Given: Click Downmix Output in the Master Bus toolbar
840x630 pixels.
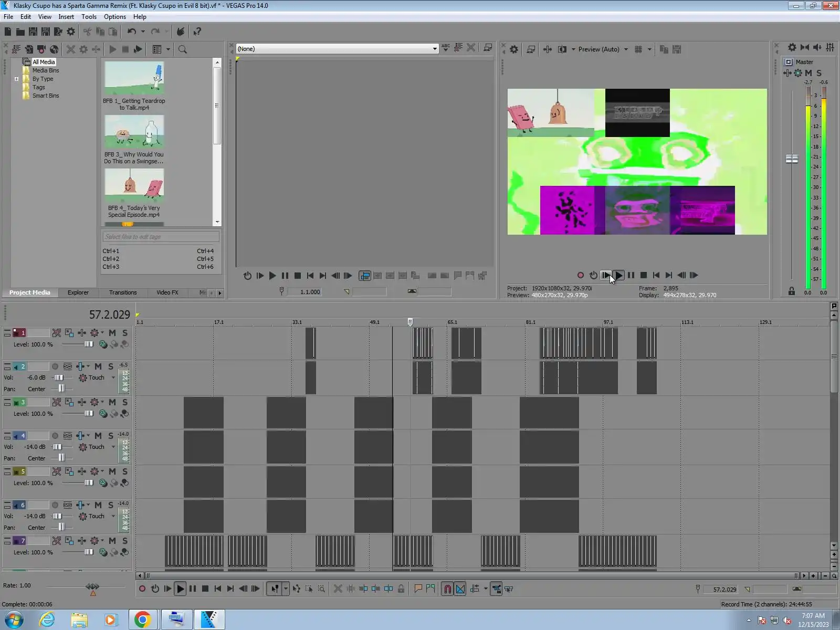Looking at the screenshot, I should (x=805, y=47).
